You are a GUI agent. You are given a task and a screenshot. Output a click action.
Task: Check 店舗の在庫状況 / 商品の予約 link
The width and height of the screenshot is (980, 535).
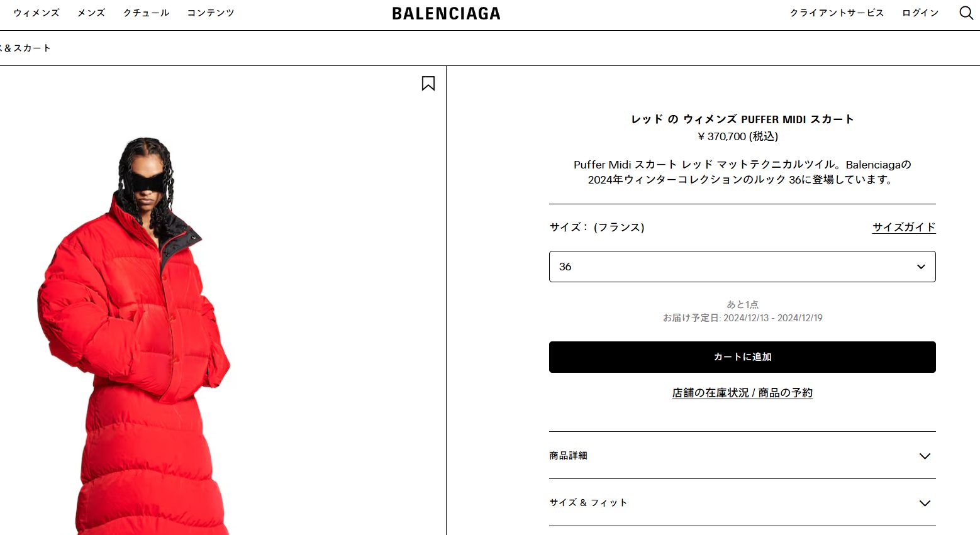point(742,393)
